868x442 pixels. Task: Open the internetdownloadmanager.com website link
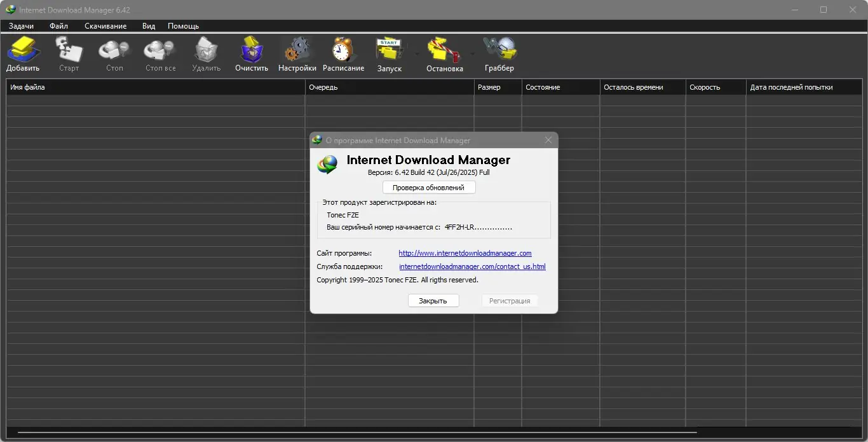465,253
